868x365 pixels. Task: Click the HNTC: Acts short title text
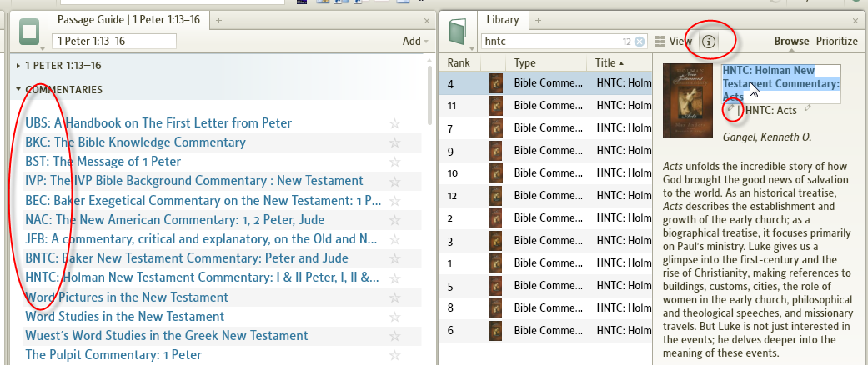coord(771,111)
